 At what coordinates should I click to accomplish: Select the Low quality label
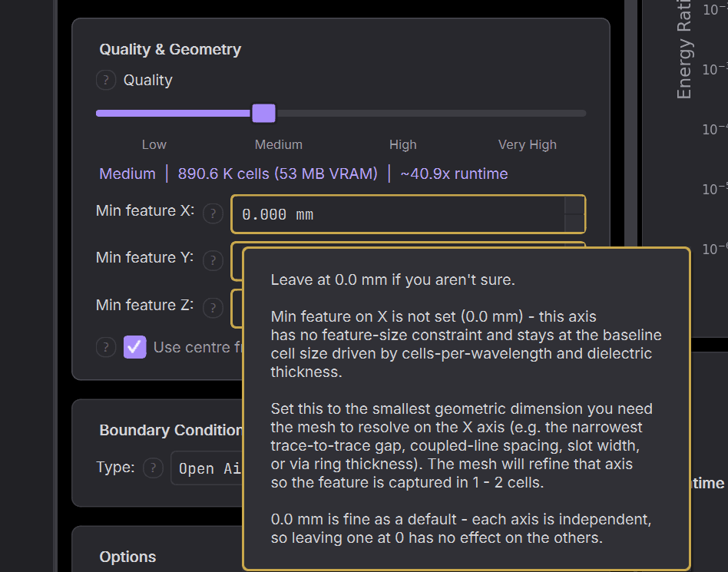(154, 145)
